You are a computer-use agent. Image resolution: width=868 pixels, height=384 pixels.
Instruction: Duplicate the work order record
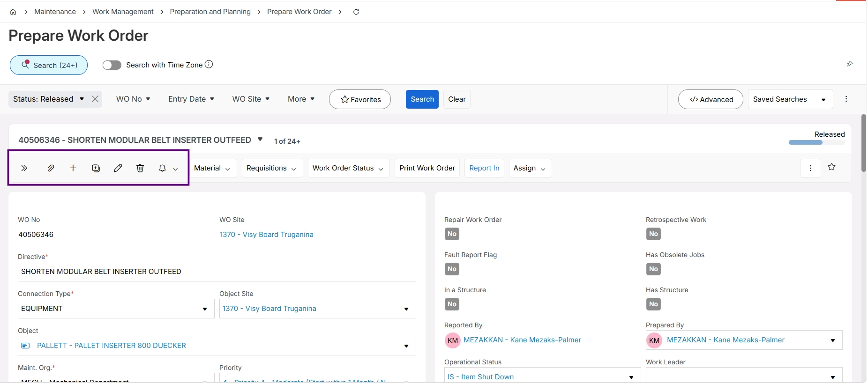pos(96,168)
